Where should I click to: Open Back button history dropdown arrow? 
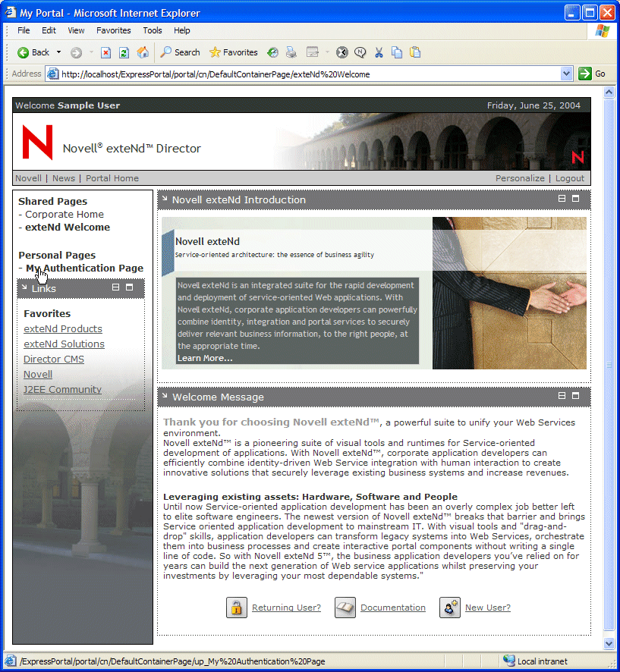click(58, 52)
